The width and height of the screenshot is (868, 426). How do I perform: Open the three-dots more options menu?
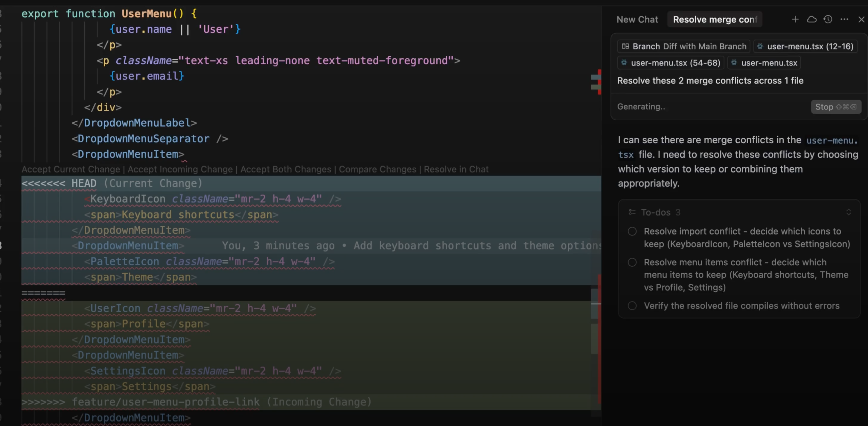pyautogui.click(x=844, y=19)
